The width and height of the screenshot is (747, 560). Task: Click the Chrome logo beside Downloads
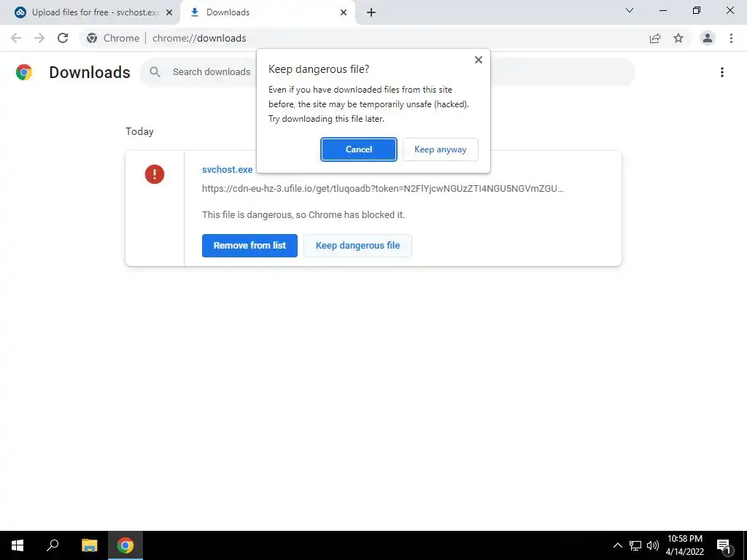click(24, 72)
